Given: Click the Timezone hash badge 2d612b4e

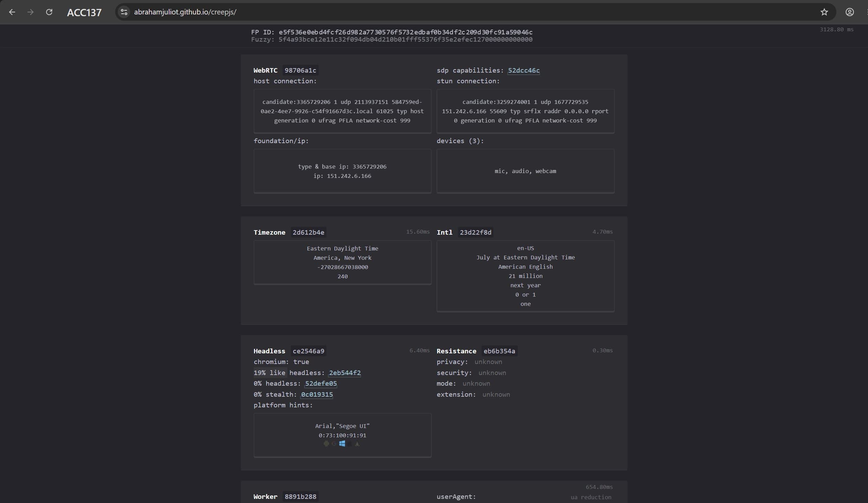Looking at the screenshot, I should (308, 232).
